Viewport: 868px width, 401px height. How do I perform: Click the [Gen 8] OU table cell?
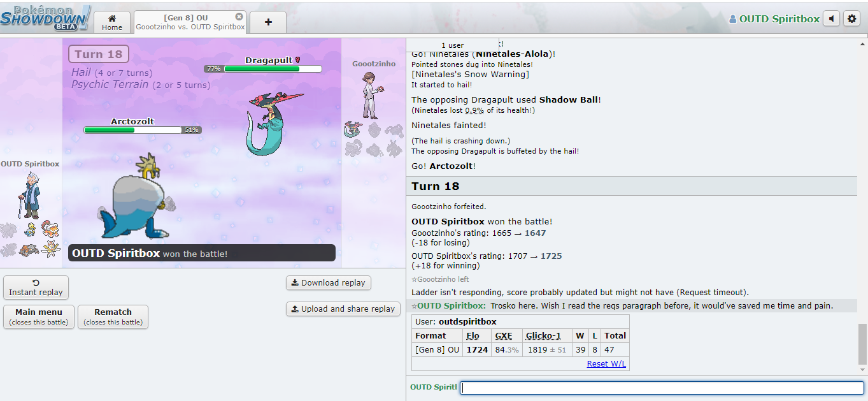(437, 349)
